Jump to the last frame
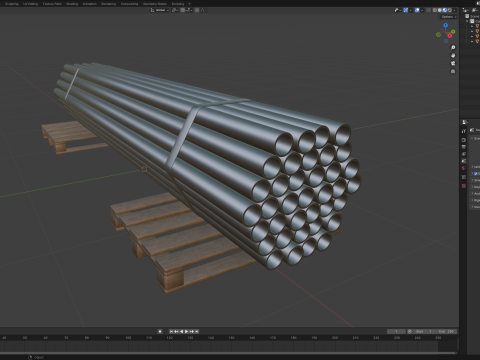Viewport: 480px width, 360px height. 197,331
